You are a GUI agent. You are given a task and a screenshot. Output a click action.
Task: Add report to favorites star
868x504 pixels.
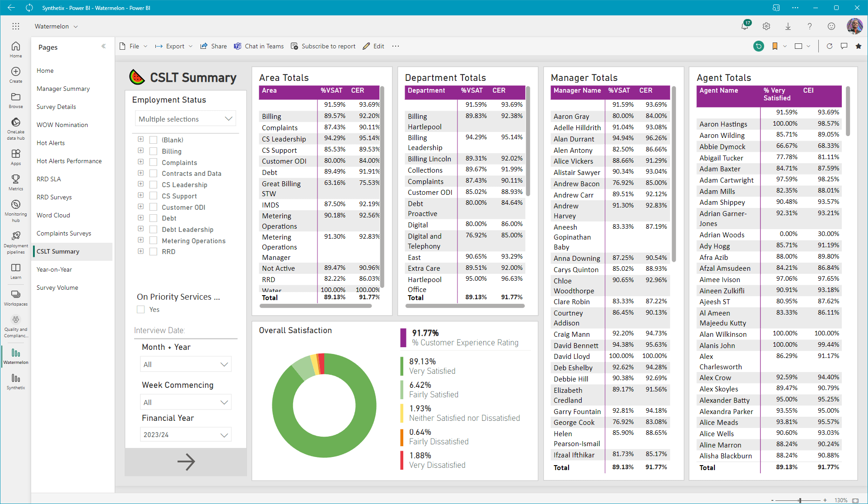(x=859, y=46)
